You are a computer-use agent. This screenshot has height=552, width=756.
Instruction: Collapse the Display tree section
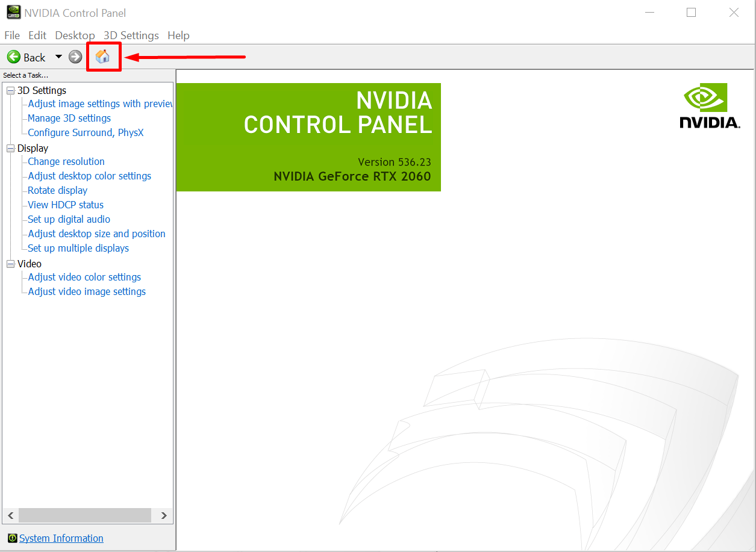[10, 148]
